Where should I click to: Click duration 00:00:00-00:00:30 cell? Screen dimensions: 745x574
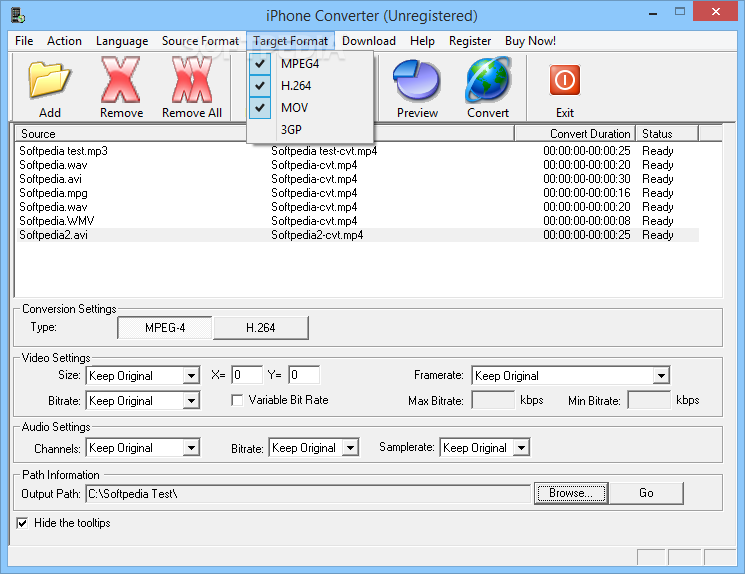[587, 179]
